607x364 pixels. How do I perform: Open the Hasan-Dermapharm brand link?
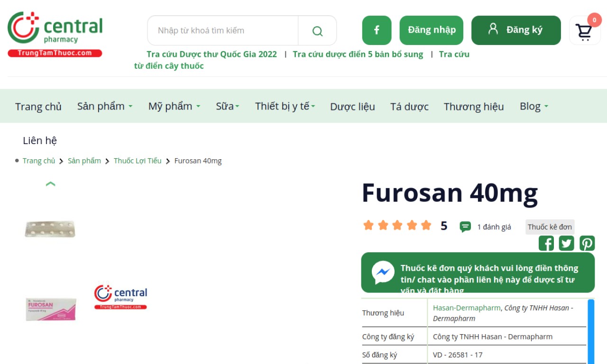tap(467, 308)
